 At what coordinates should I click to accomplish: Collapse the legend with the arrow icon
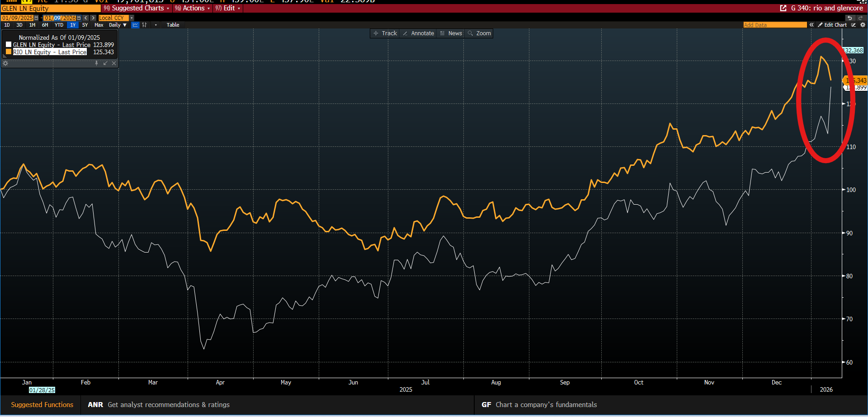(105, 63)
